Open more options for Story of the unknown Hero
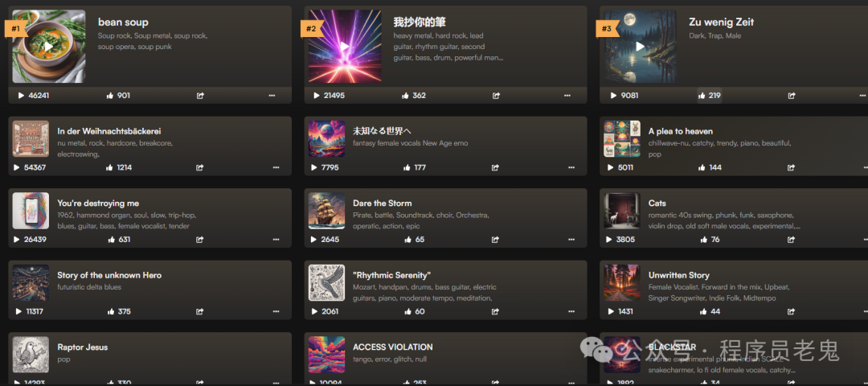 click(276, 311)
